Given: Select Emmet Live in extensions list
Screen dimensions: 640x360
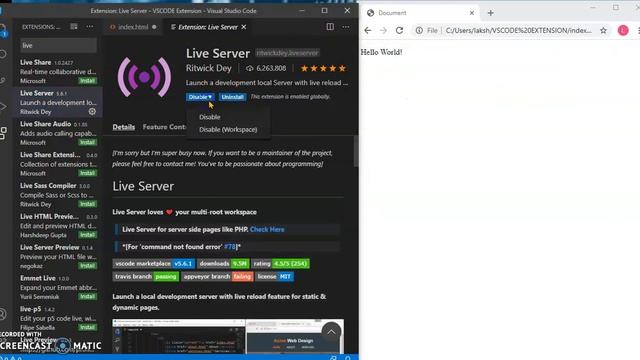Looking at the screenshot, I should pos(57,287).
